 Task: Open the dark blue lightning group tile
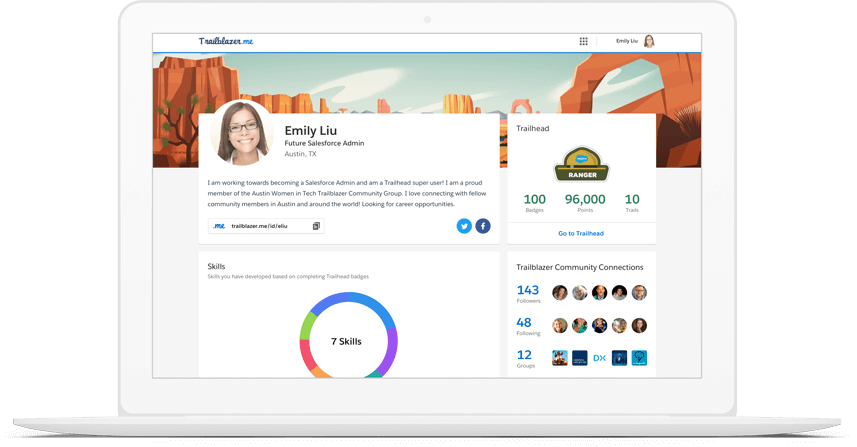pos(619,358)
